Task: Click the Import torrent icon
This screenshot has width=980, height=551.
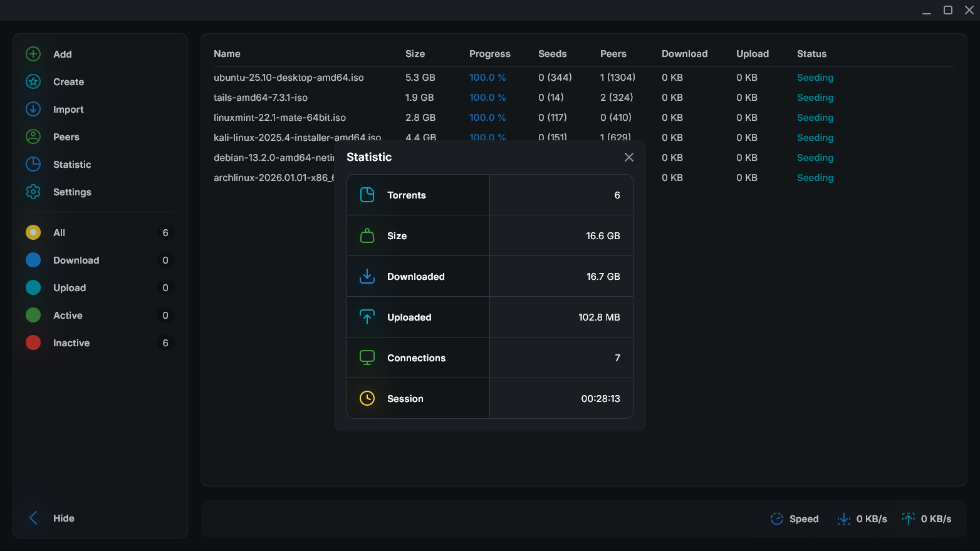Action: [33, 109]
